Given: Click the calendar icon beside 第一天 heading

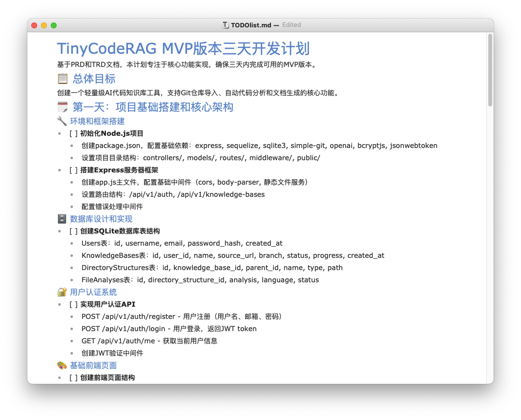Looking at the screenshot, I should pos(63,107).
